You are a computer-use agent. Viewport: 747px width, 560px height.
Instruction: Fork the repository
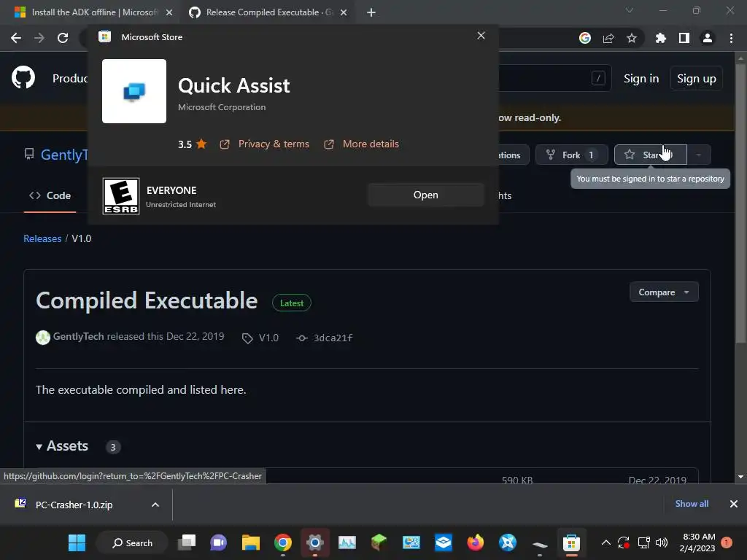pyautogui.click(x=572, y=155)
